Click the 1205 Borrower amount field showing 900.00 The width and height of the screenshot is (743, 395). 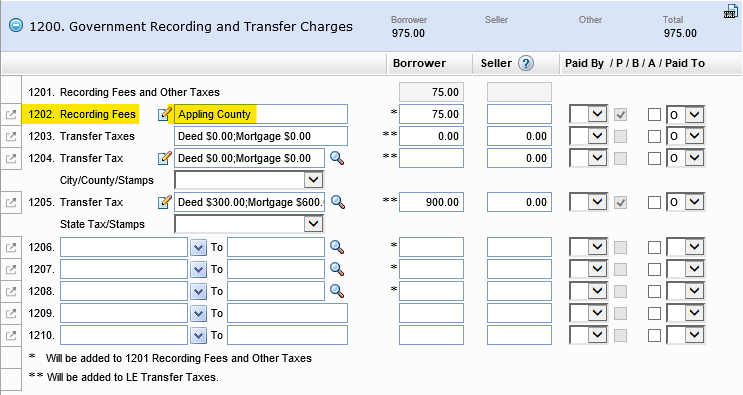coord(431,202)
